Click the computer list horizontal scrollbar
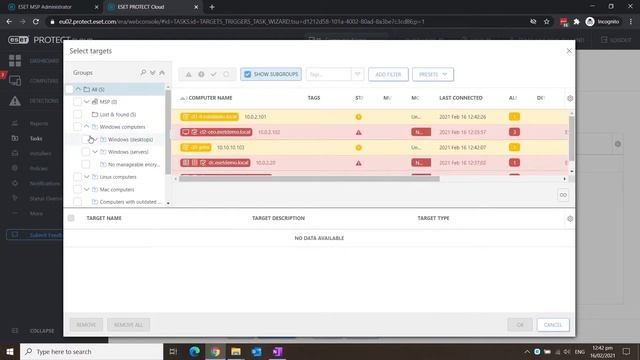This screenshot has height=360, width=640. 309,179
